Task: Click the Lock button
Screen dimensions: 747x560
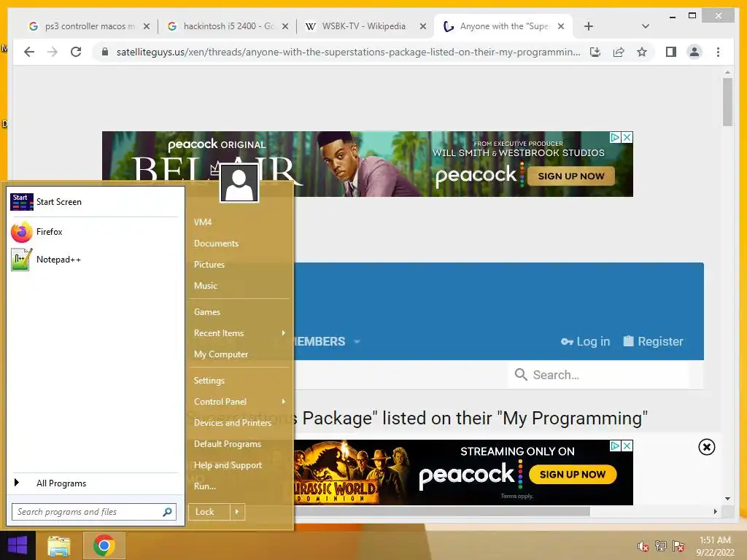Action: tap(209, 512)
